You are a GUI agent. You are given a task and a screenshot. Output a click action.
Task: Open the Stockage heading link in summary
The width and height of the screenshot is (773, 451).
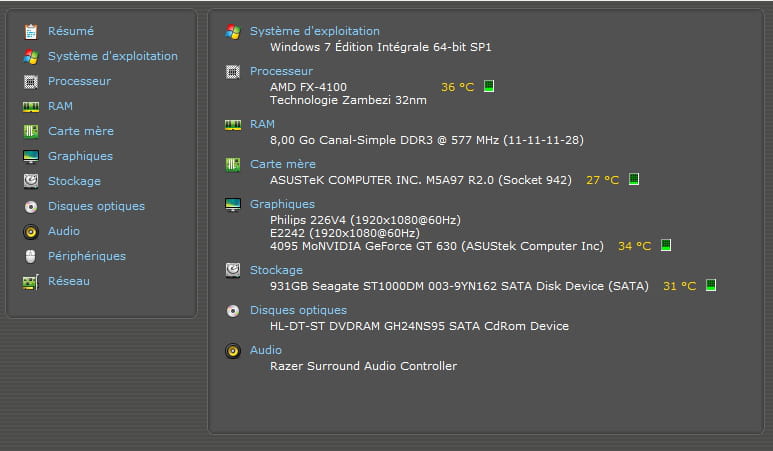[276, 270]
